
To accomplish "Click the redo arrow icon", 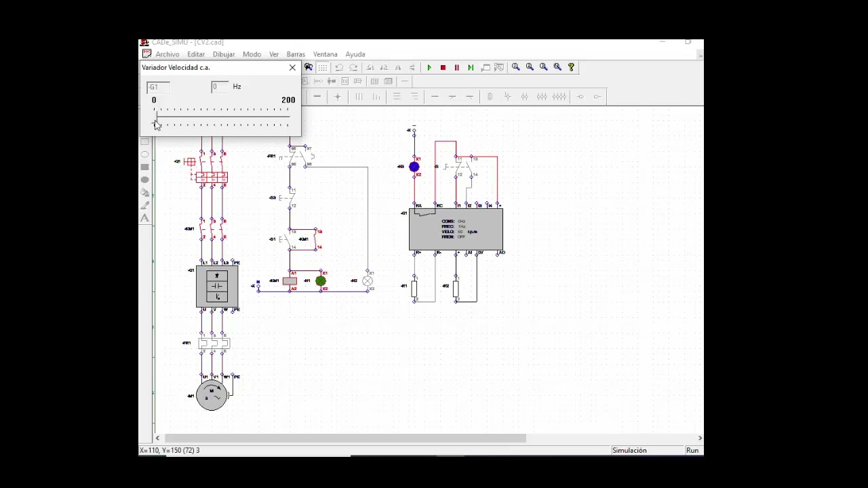I will coord(353,67).
